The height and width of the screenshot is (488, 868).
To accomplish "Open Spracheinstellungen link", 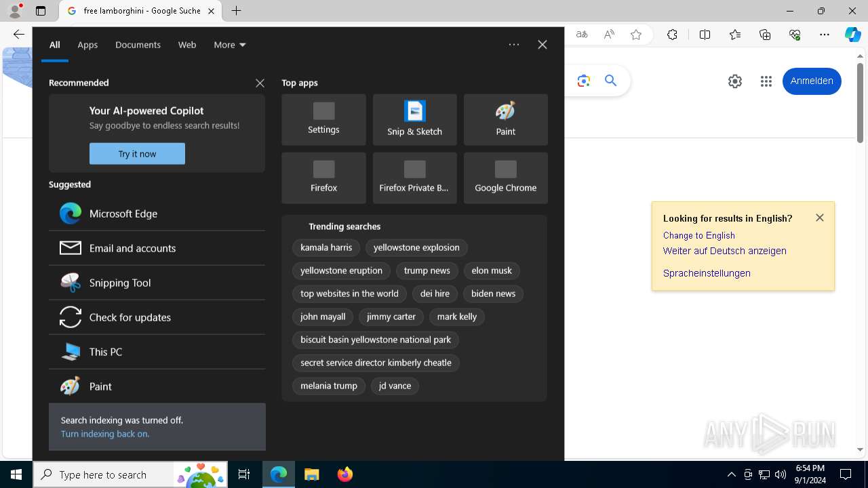I will pyautogui.click(x=707, y=273).
